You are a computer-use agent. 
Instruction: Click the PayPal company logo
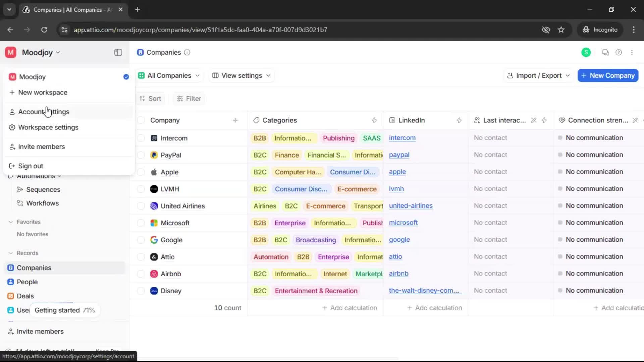(154, 155)
